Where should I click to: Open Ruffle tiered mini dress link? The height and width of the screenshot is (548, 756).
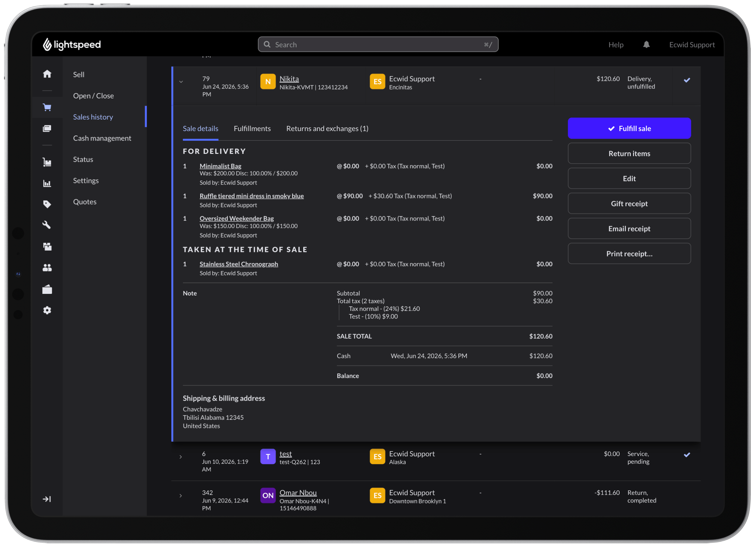click(x=252, y=196)
